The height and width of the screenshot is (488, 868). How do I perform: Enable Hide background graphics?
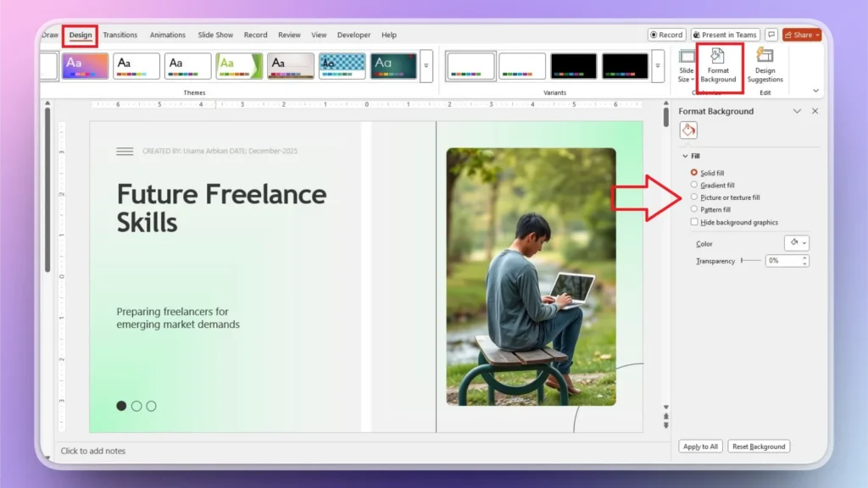pyautogui.click(x=694, y=222)
